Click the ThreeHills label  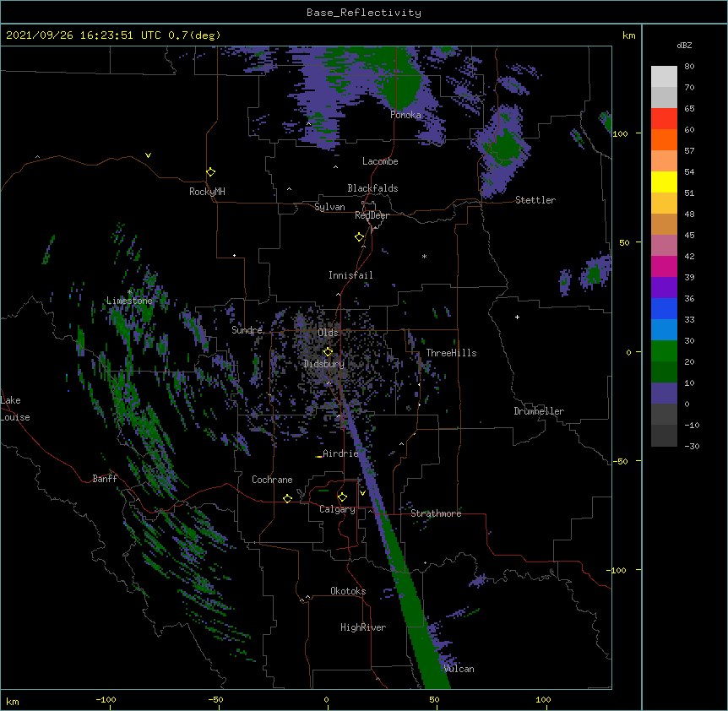pyautogui.click(x=451, y=353)
